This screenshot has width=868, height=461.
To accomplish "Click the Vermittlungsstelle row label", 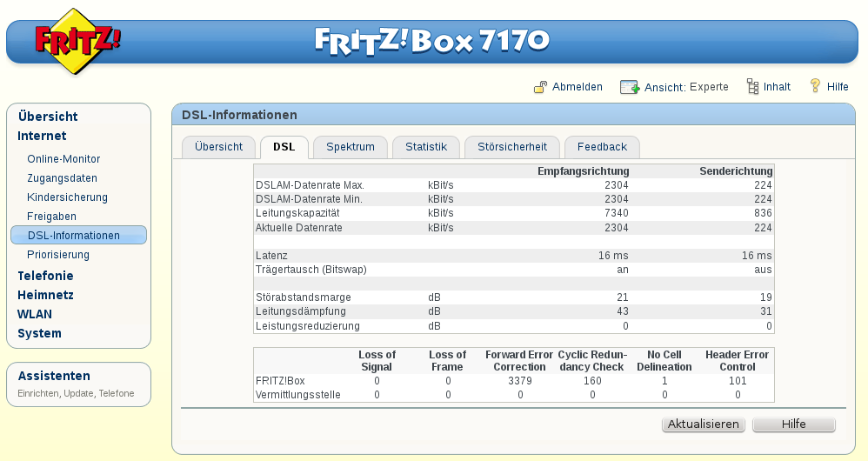I will tap(297, 395).
